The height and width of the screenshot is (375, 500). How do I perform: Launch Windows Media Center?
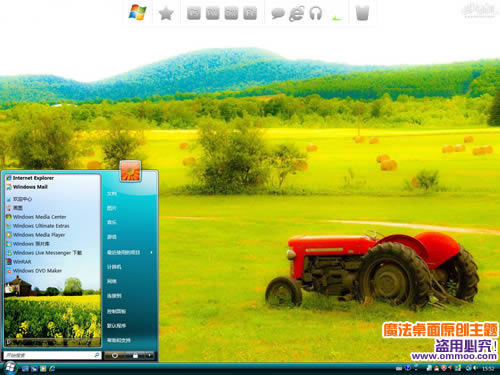36,217
